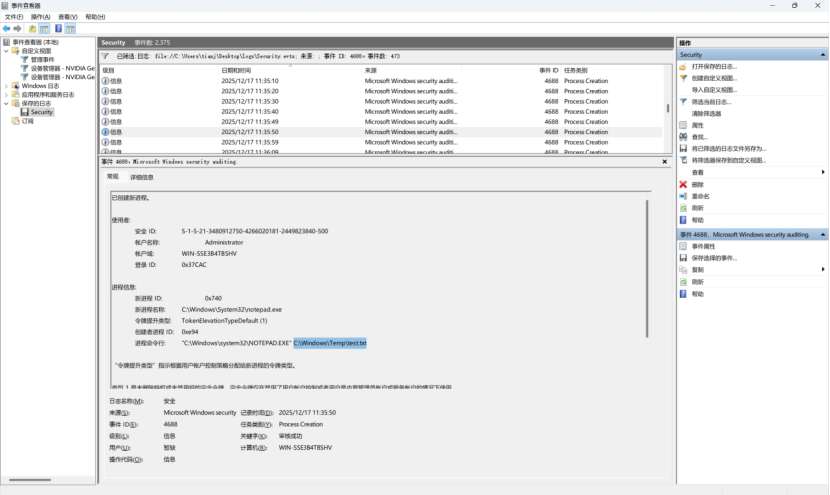Click the blue Help icon in the toolbar
The height and width of the screenshot is (495, 830).
point(58,29)
